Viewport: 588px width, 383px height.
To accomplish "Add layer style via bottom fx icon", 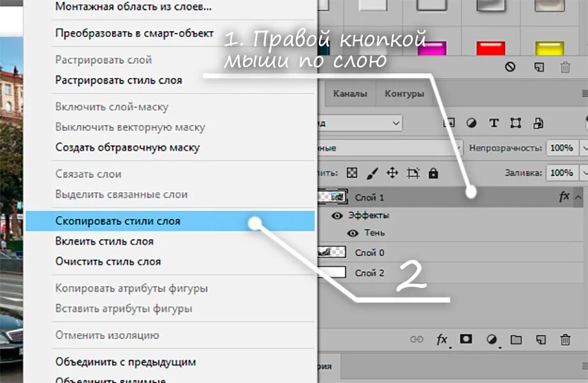I will [442, 340].
